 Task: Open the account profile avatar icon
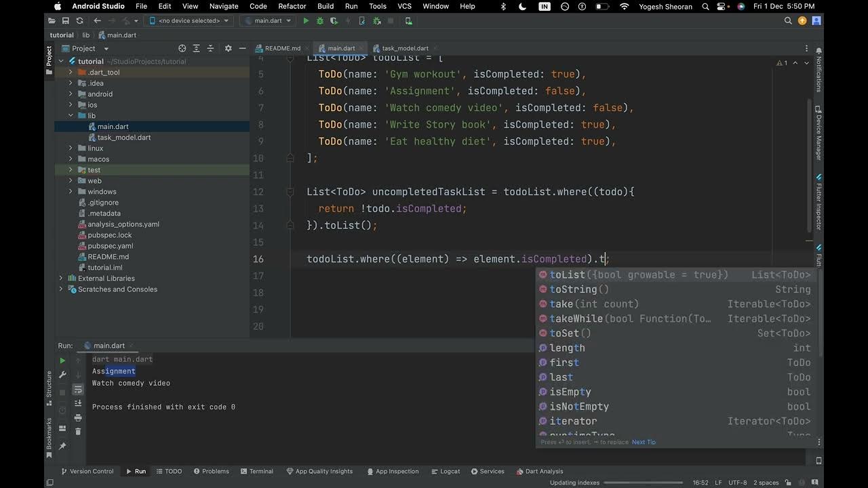816,21
